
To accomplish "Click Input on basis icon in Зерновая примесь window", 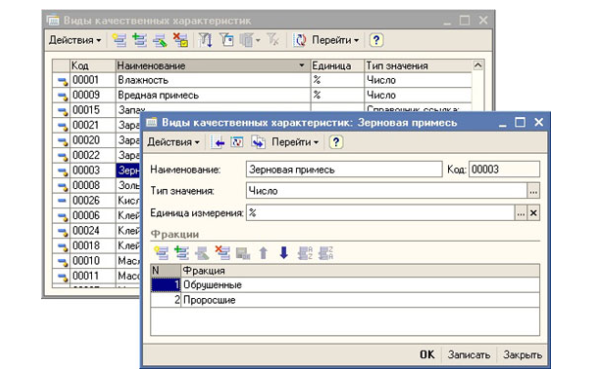I will coord(258,142).
